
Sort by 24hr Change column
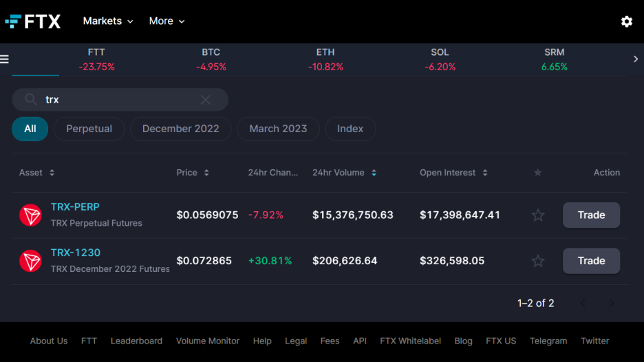point(272,173)
